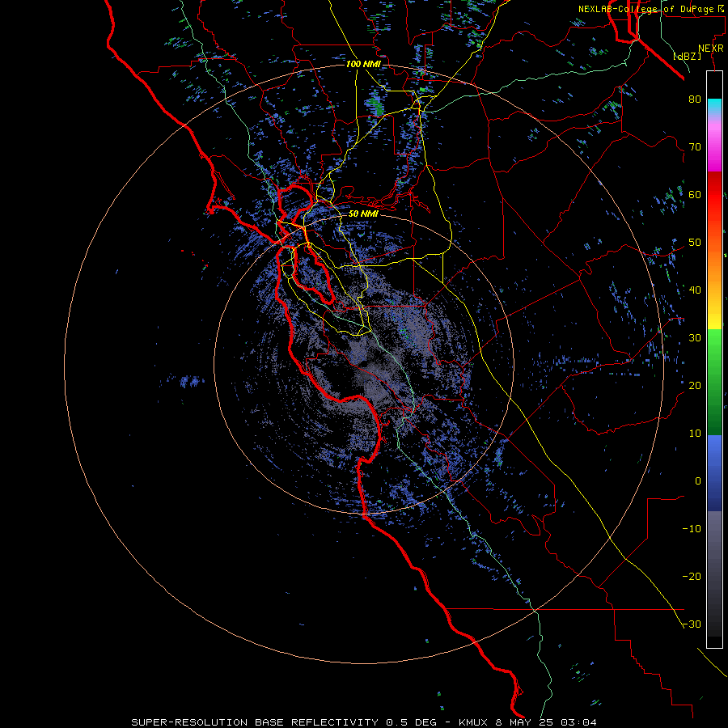Click the 10 value on the dBZ scale
Screen dimensions: 728x728
tap(695, 434)
